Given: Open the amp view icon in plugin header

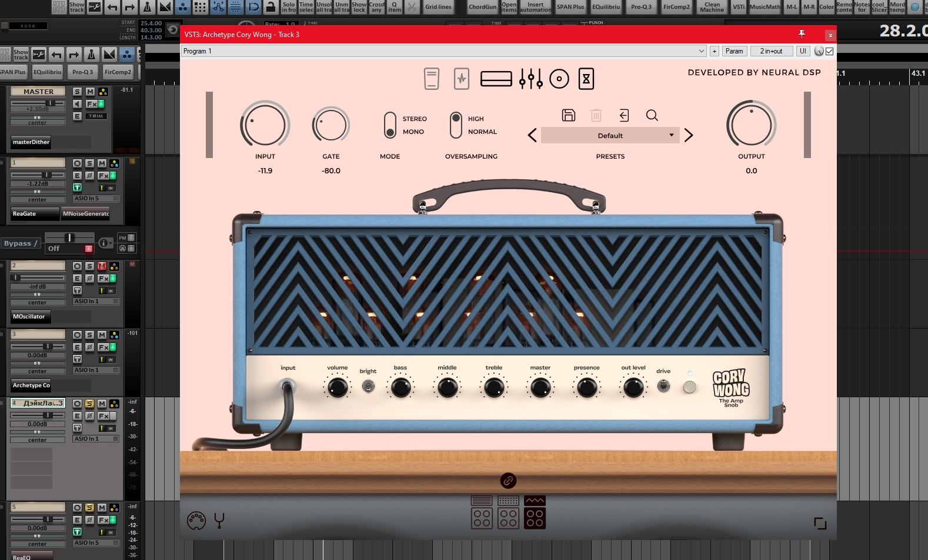Looking at the screenshot, I should (x=496, y=79).
